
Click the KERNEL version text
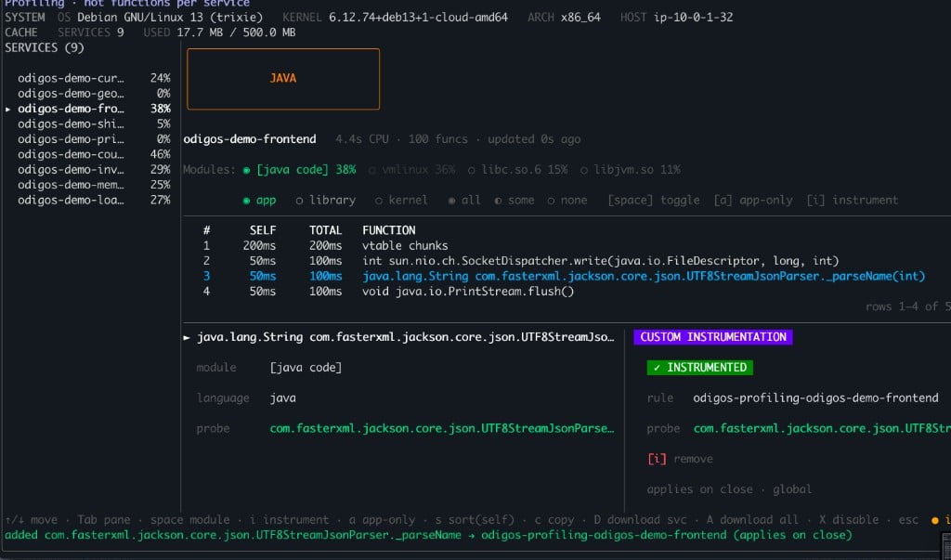point(418,17)
